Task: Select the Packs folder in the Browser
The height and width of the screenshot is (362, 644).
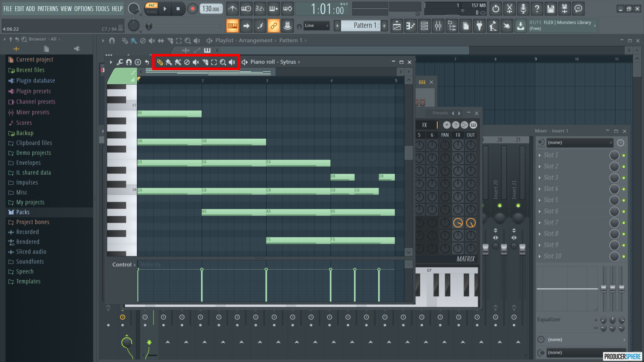Action: [x=23, y=212]
